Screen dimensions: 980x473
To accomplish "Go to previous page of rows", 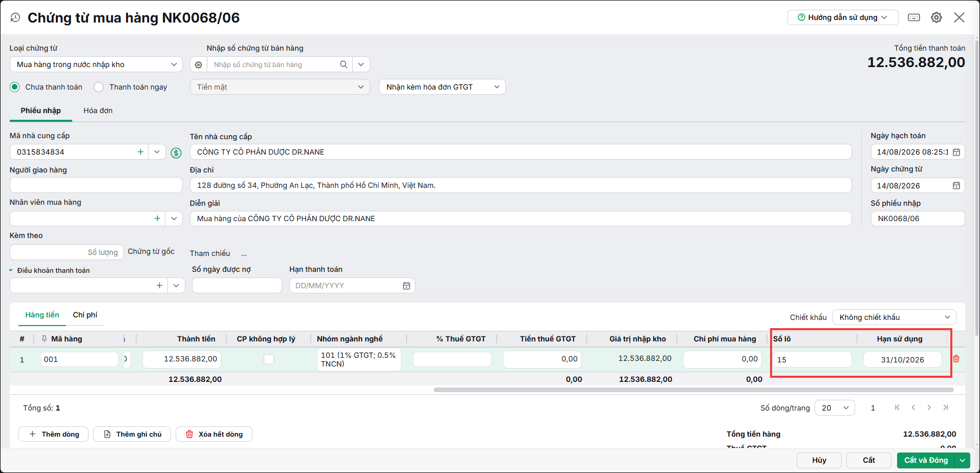I will tap(913, 407).
